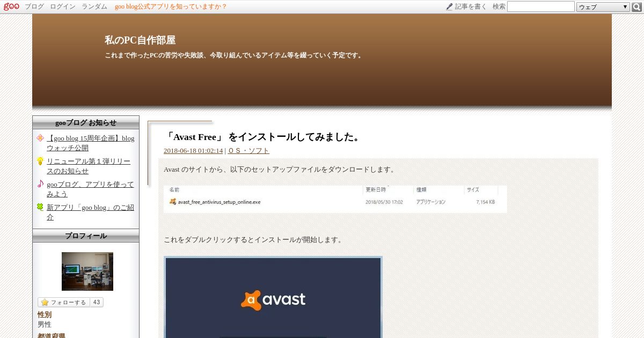Open goo blog公式アプリを知っていますか？ link
Viewport: 644px width, 338px height.
[x=171, y=6]
